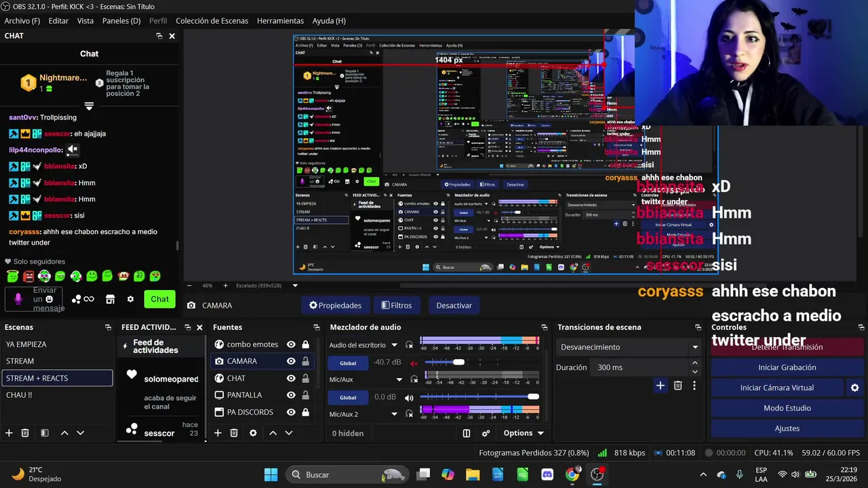Image resolution: width=868 pixels, height=488 pixels.
Task: Click Modo Estudio button
Action: point(787,408)
